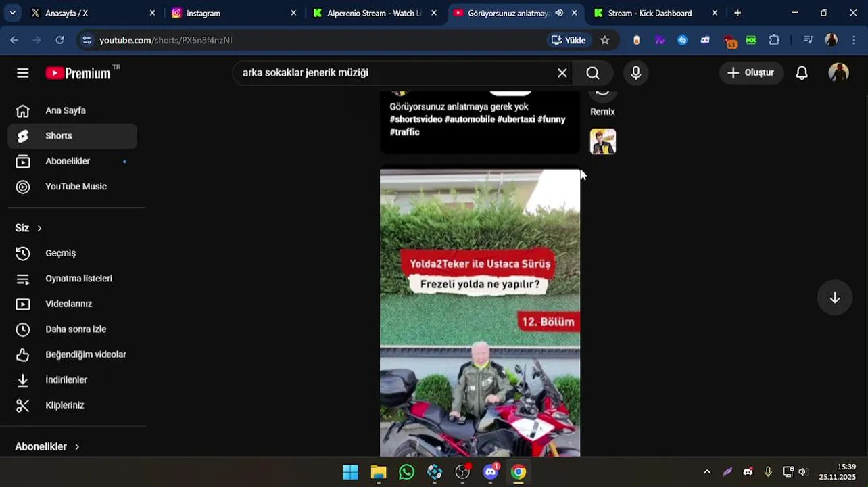Go to next Short with down arrow
Image resolution: width=868 pixels, height=487 pixels.
pos(835,298)
